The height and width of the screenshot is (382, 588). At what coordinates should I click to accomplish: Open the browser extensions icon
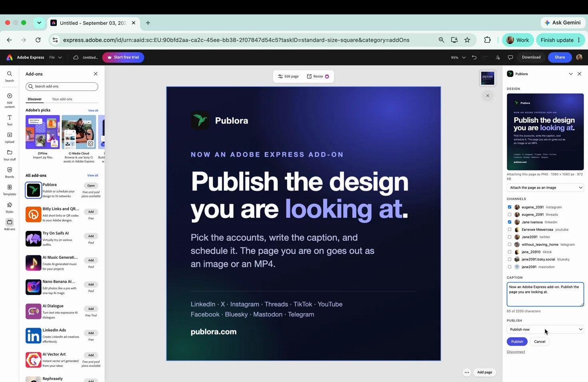pos(487,40)
